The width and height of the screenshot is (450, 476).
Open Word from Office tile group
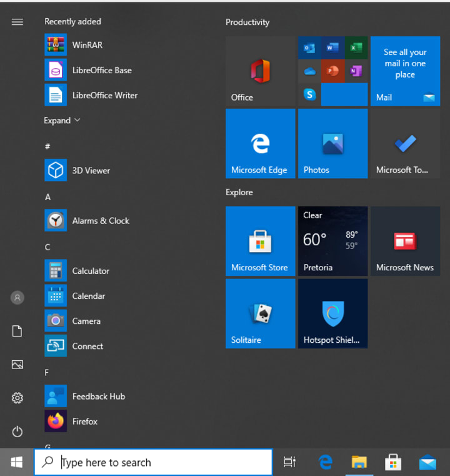(333, 48)
